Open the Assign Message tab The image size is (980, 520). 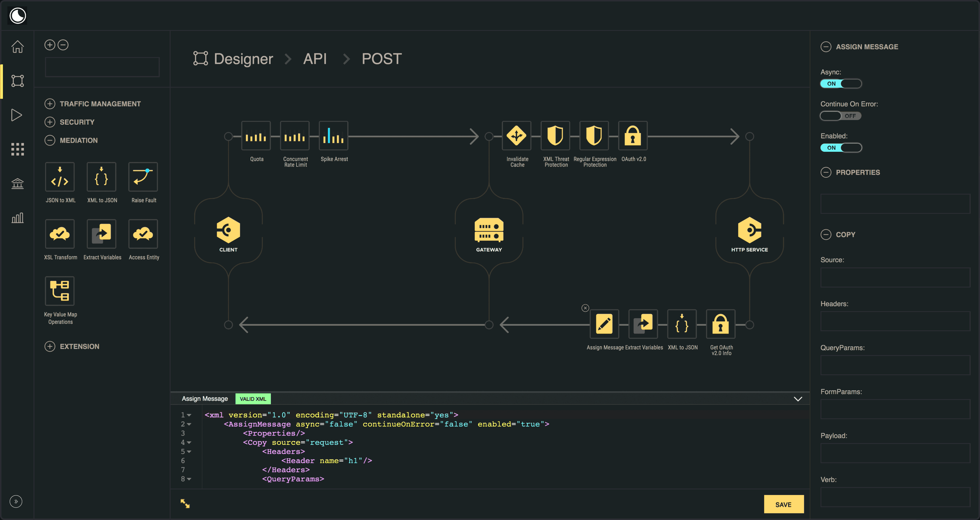point(205,398)
